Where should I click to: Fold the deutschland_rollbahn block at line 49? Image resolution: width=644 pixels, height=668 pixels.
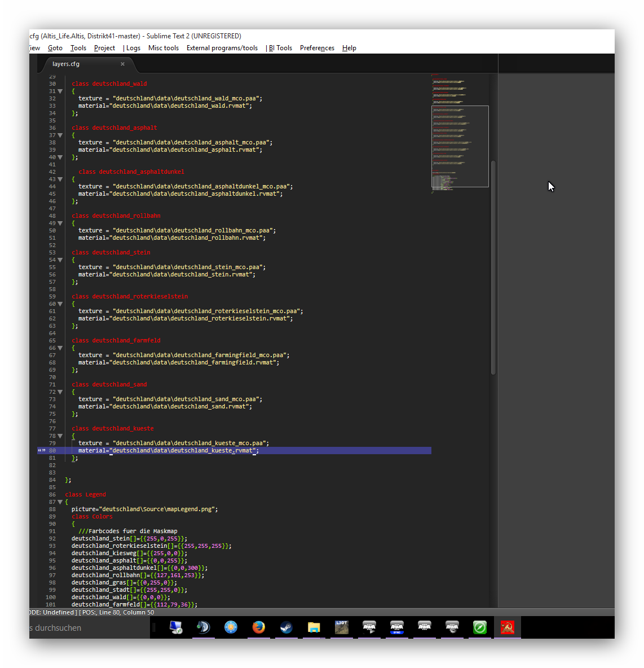coord(60,223)
